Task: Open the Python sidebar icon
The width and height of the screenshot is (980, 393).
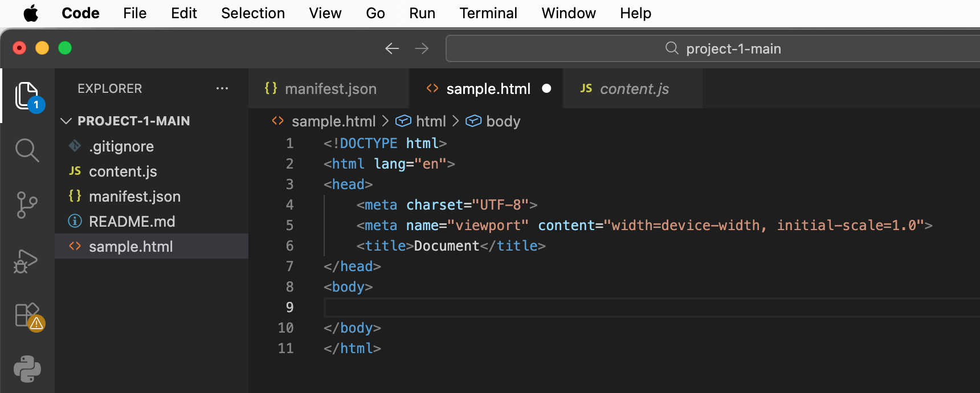Action: coord(27,369)
